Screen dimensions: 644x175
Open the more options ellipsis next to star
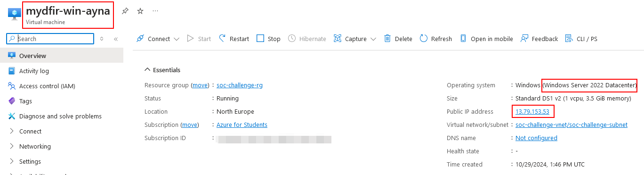[155, 11]
